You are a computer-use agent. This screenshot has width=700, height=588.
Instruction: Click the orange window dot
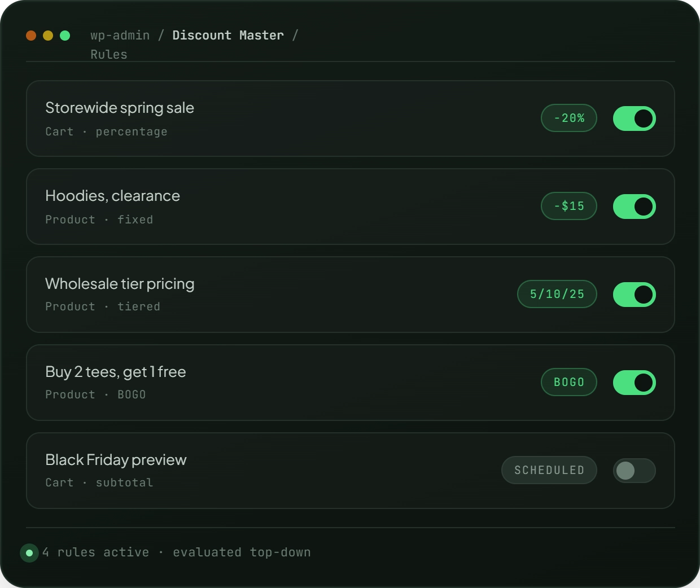[x=31, y=36]
